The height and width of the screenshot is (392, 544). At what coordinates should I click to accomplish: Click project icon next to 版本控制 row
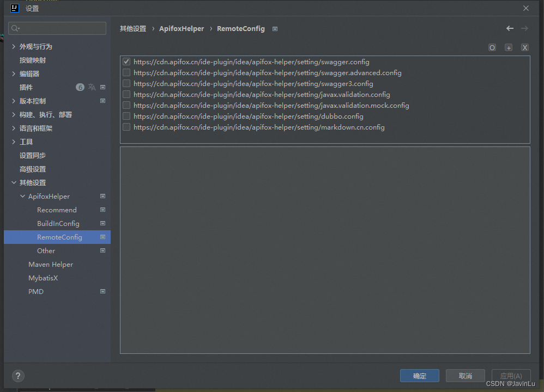102,101
